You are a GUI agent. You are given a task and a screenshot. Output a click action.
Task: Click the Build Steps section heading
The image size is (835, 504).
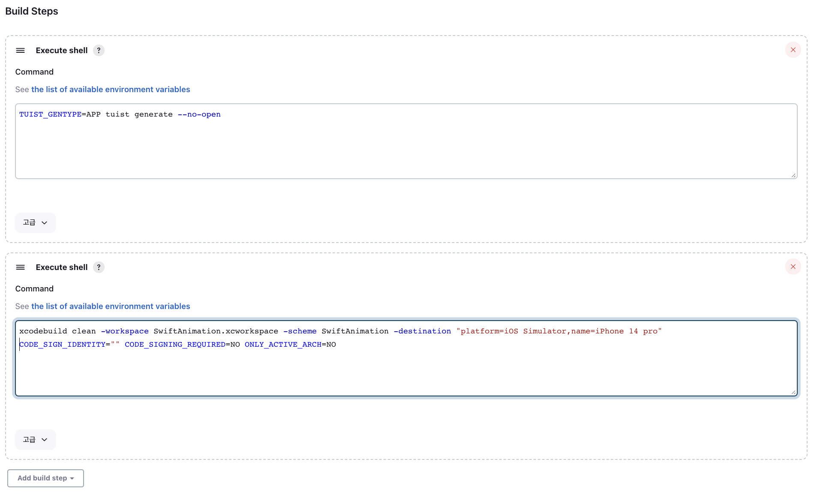(x=32, y=11)
